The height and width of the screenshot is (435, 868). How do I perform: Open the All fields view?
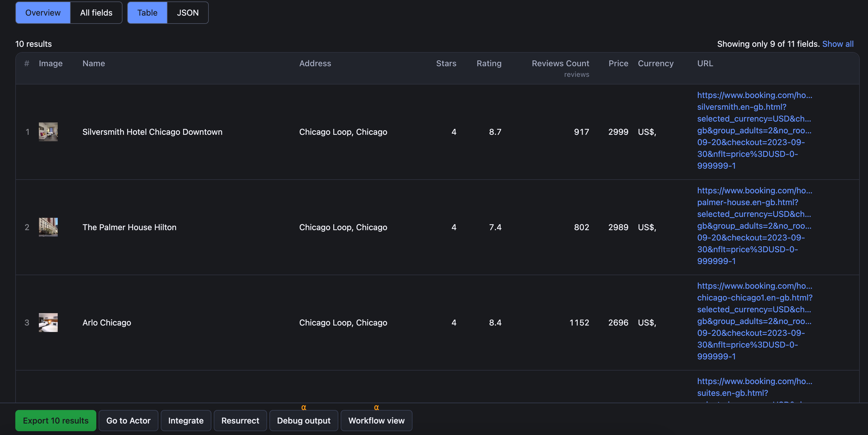(x=96, y=12)
